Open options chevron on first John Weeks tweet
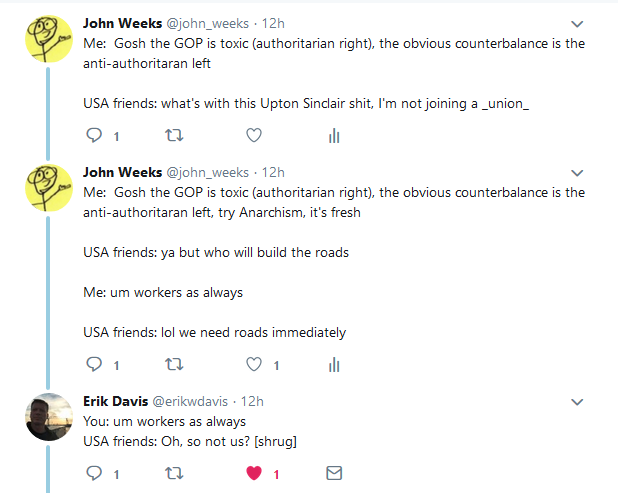 pos(577,24)
